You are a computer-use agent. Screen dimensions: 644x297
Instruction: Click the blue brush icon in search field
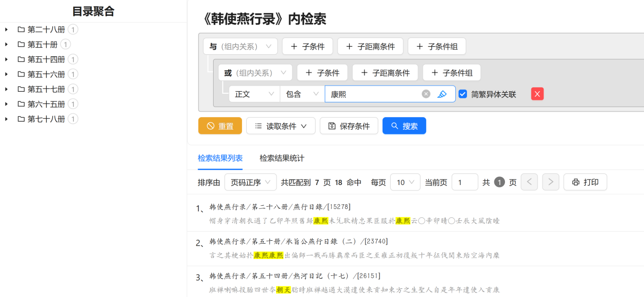tap(442, 94)
